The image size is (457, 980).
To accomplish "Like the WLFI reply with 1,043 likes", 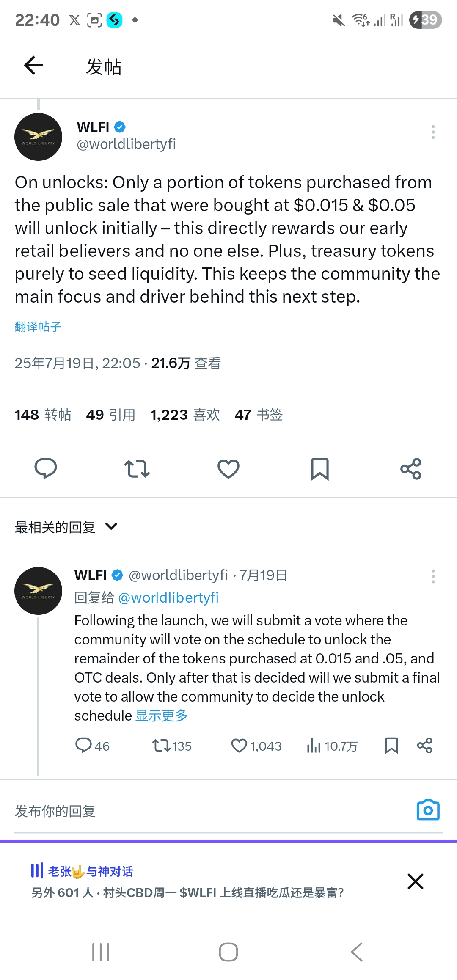I will point(256,746).
